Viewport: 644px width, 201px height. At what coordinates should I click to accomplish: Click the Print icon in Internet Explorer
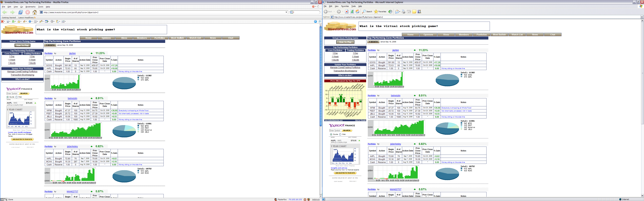(x=403, y=12)
